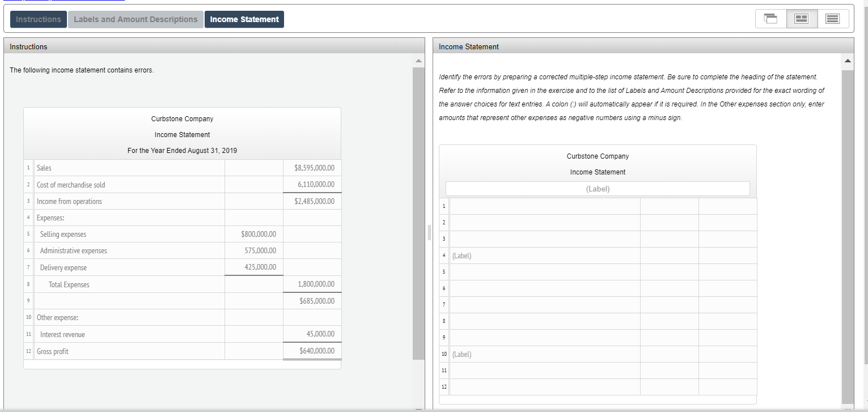Switch to floating panels view mode

[770, 18]
